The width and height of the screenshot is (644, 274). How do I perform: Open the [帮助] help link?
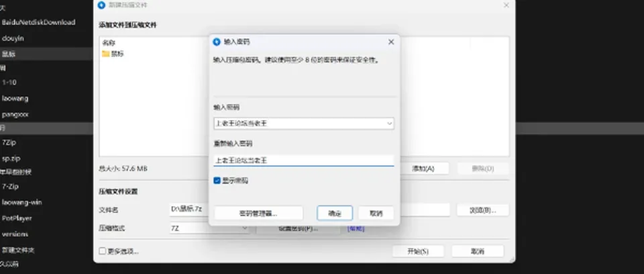[356, 229]
